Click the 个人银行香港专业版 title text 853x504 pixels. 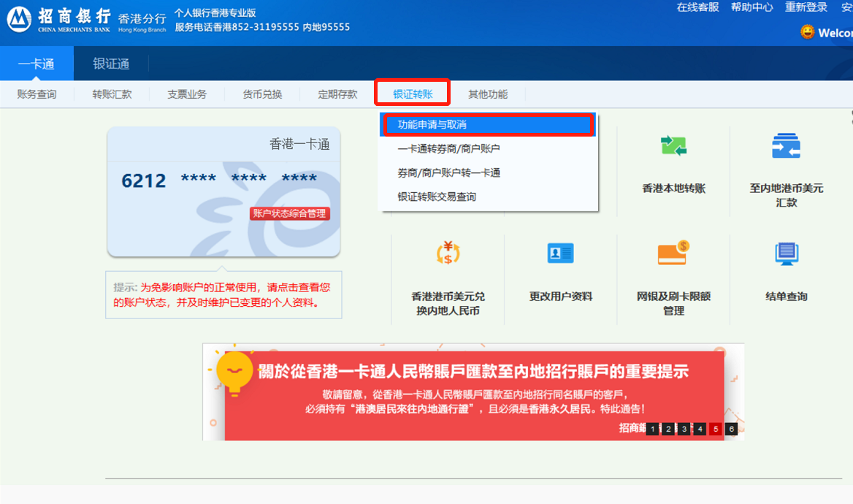tap(215, 12)
